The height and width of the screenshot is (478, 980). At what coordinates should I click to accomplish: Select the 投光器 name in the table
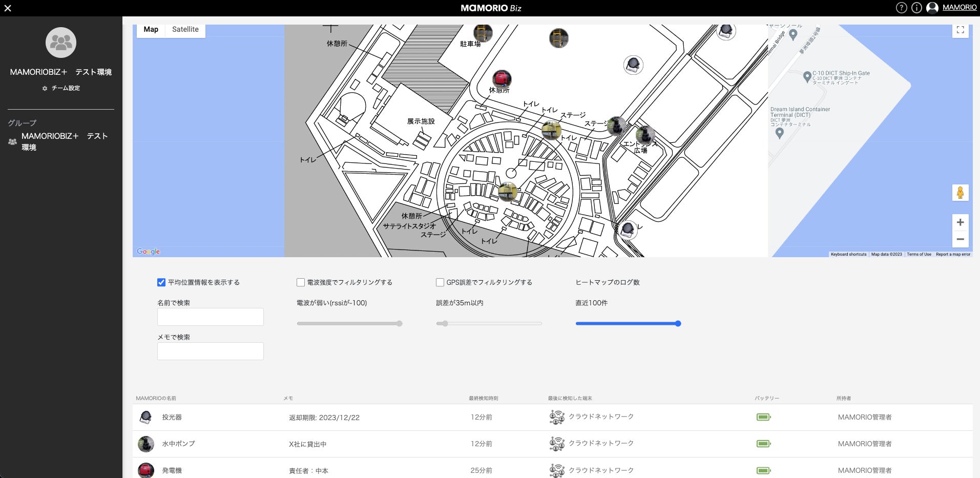(172, 418)
